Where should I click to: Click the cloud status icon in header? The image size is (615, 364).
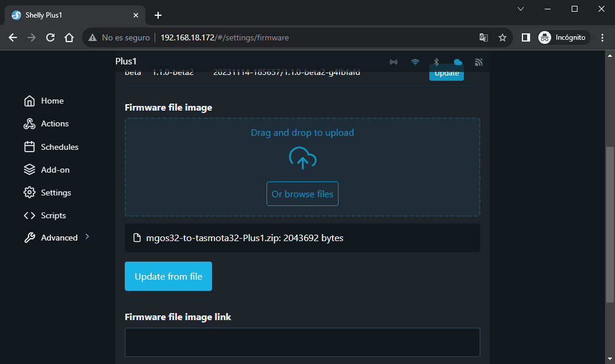pyautogui.click(x=458, y=62)
